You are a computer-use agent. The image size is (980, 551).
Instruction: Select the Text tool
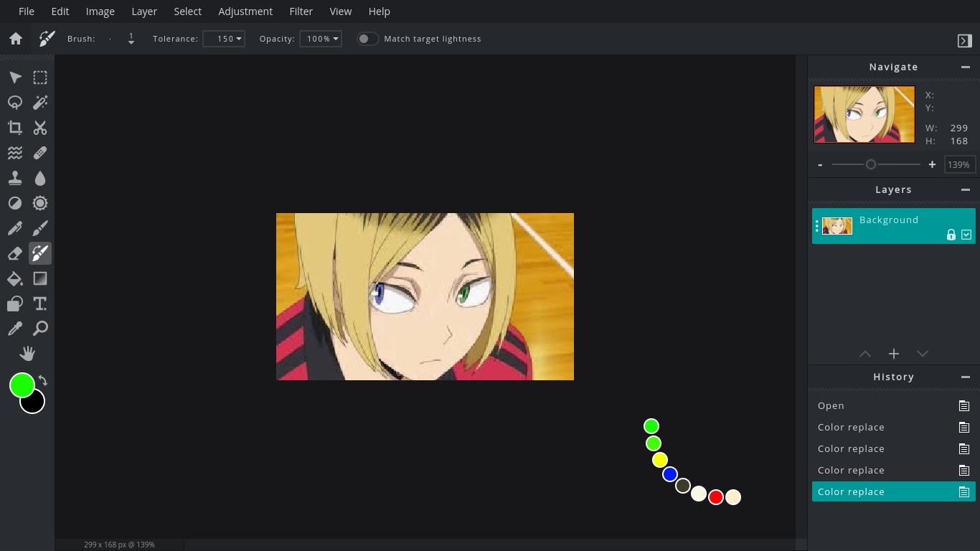[x=40, y=303]
